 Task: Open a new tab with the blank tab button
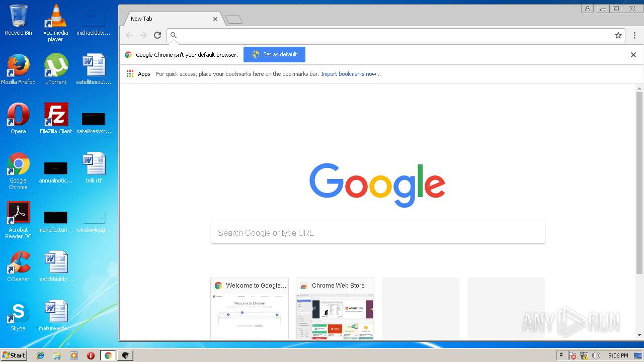pos(234,20)
